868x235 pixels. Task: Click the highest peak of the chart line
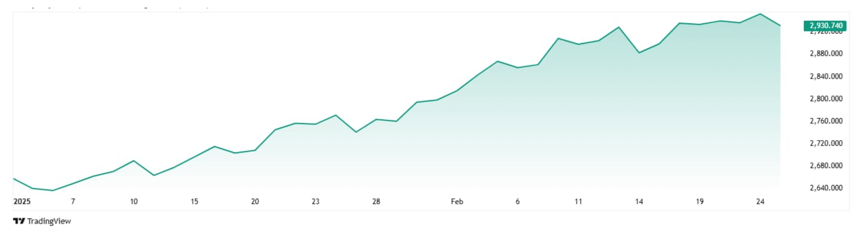(x=760, y=14)
